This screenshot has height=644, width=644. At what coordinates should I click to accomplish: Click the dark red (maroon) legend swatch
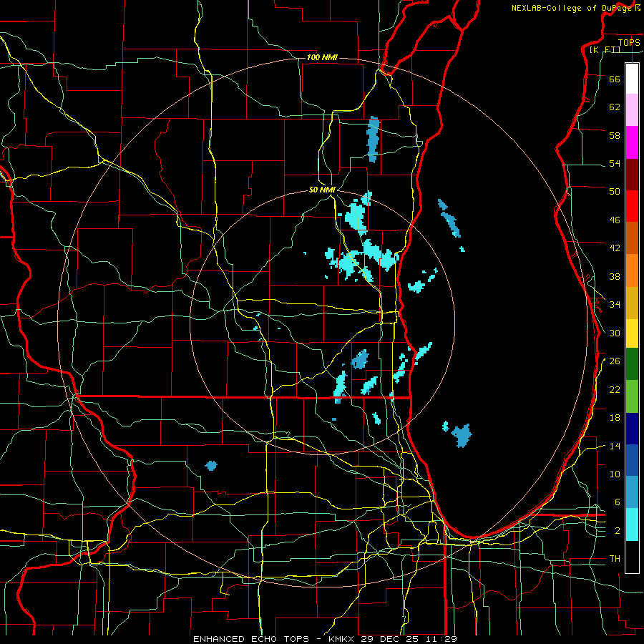point(632,175)
